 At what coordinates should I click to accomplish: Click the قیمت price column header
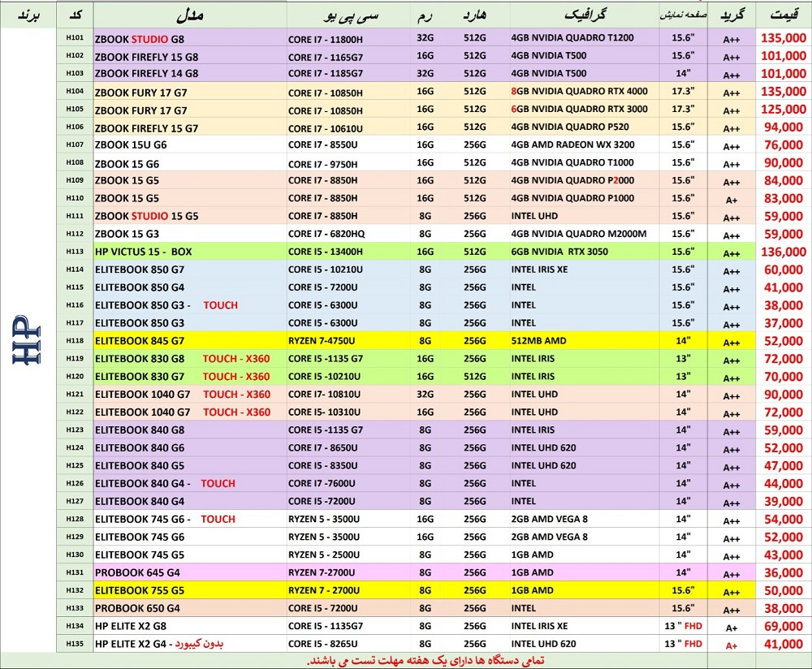point(784,15)
